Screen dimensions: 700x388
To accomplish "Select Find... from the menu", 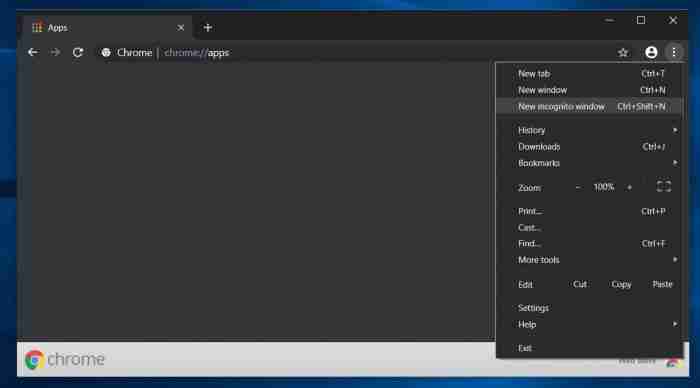I will [x=589, y=244].
